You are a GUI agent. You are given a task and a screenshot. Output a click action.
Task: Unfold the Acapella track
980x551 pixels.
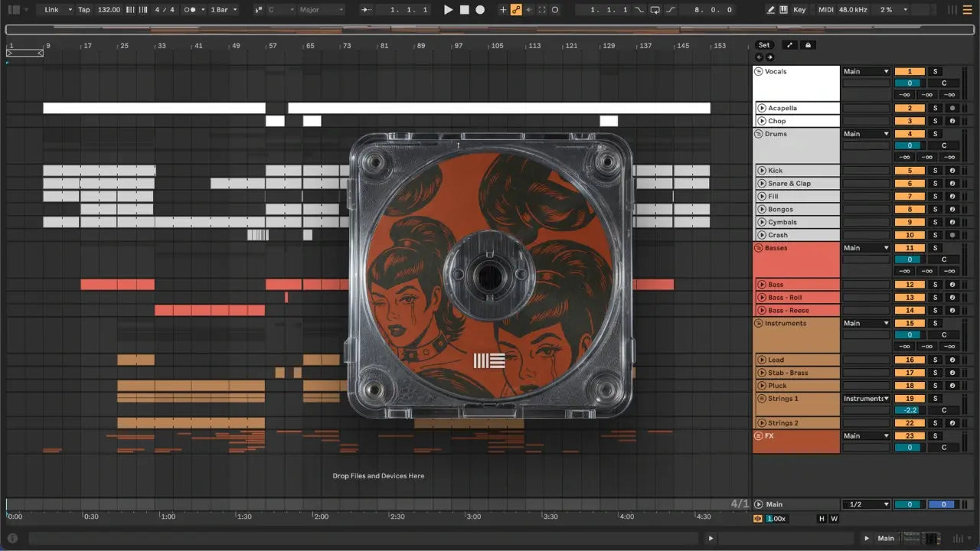coord(762,108)
